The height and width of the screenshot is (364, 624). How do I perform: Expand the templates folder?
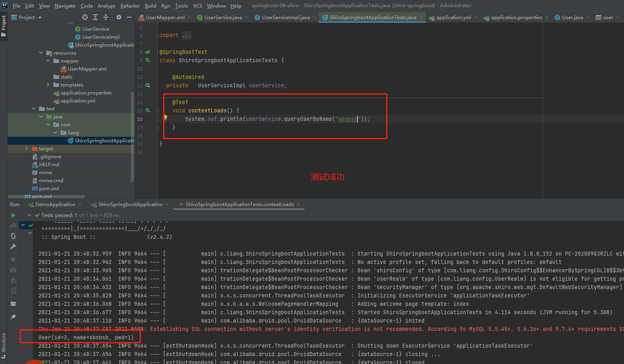tap(48, 85)
